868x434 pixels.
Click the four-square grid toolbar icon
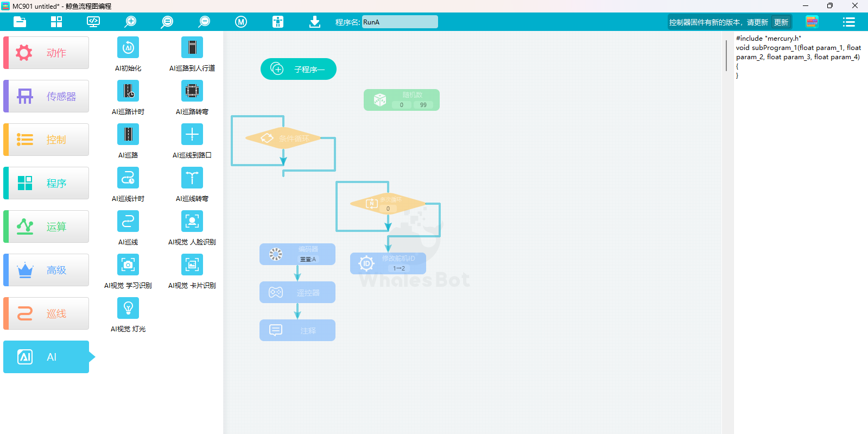pyautogui.click(x=56, y=22)
